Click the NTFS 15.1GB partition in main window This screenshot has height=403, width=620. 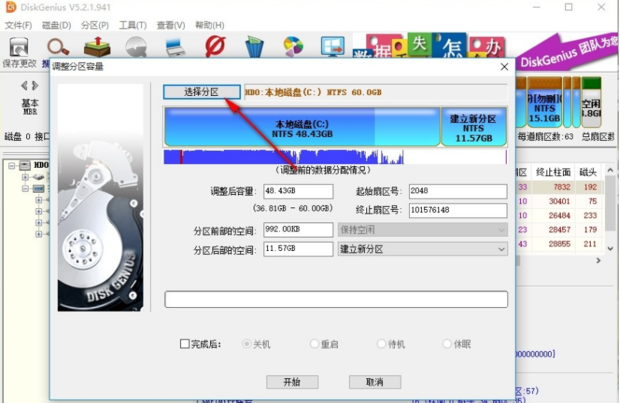coord(544,103)
